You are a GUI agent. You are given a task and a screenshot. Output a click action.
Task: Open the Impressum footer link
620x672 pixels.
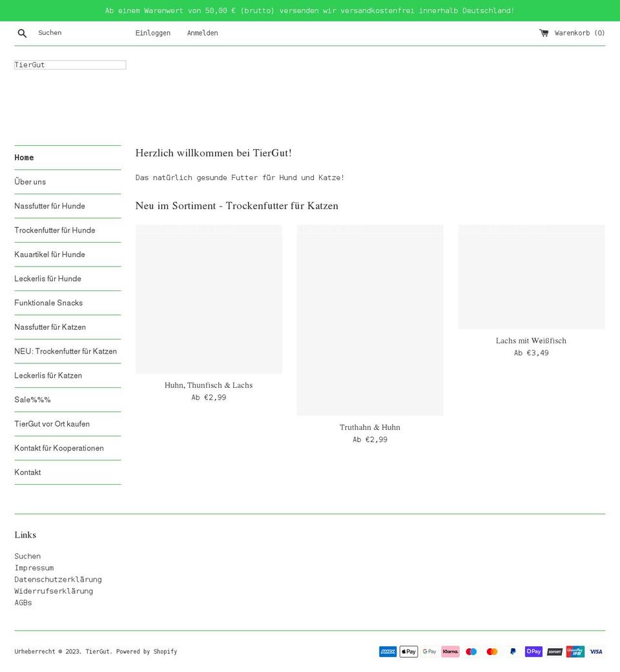pos(34,568)
